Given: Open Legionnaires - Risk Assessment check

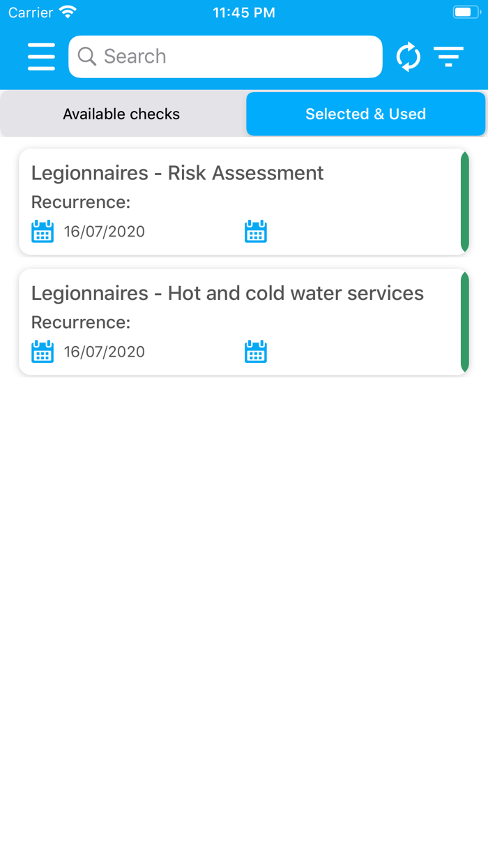Looking at the screenshot, I should tap(178, 173).
